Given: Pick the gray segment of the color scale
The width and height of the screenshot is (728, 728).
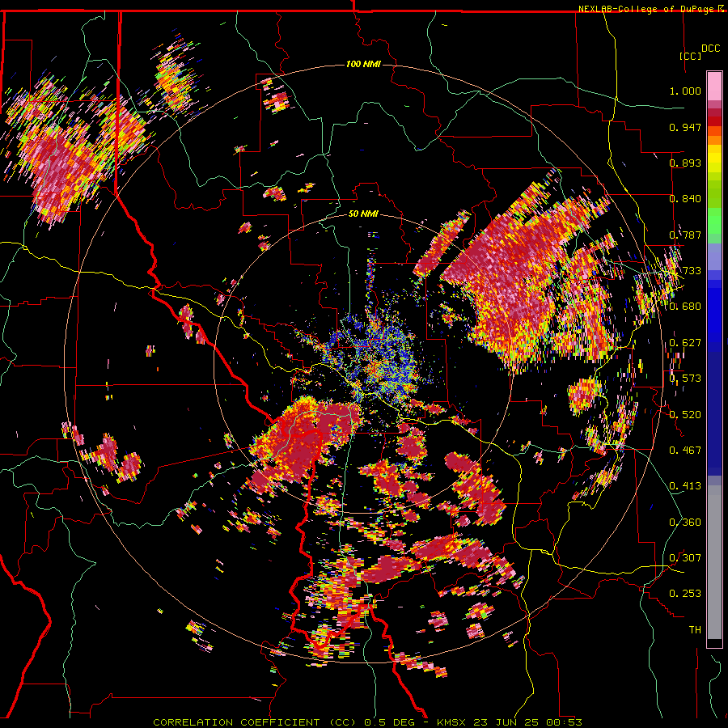Looking at the screenshot, I should (x=714, y=562).
